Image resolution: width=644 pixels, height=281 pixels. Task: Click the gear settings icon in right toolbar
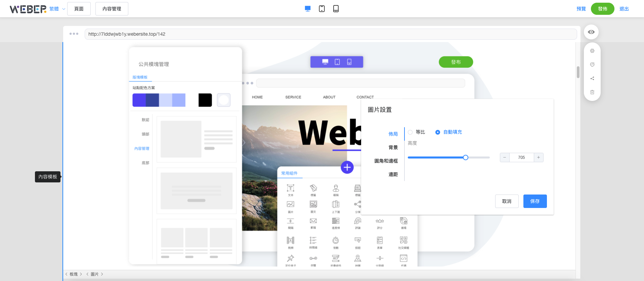[x=592, y=51]
